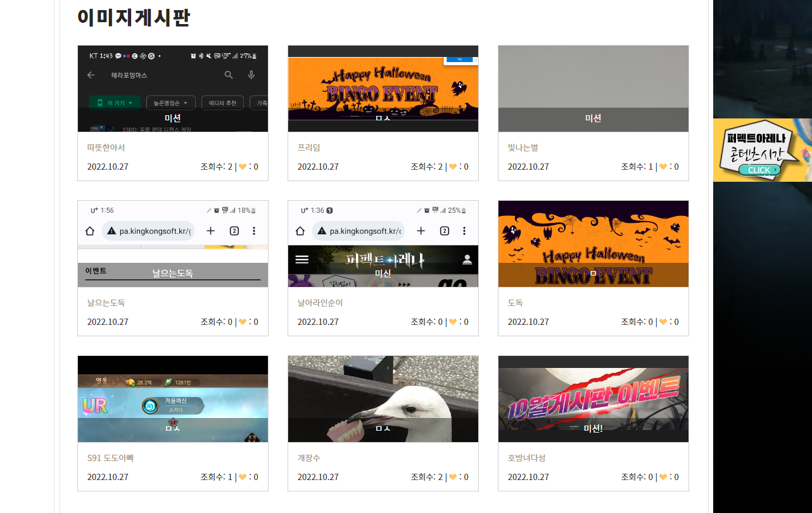Click the date 2022.10.27 on 따뜻한아서 card
The image size is (812, 513).
(108, 167)
